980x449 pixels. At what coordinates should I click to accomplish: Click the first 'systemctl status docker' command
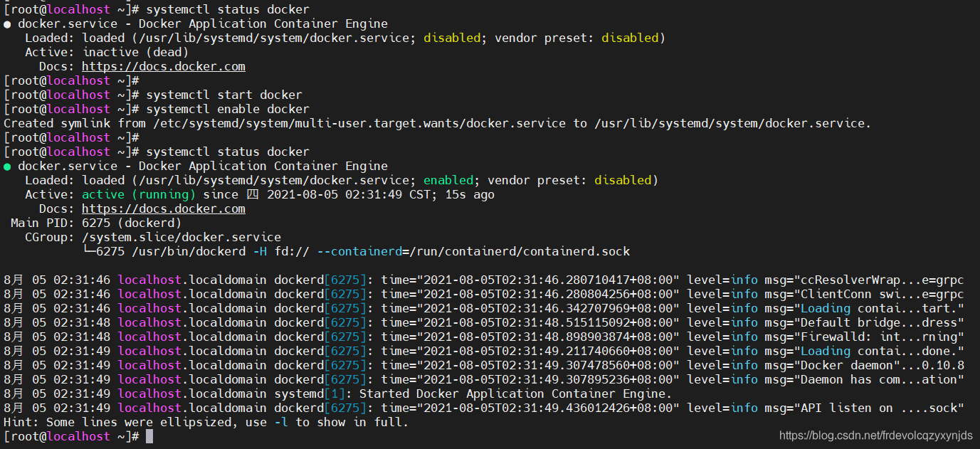(228, 9)
